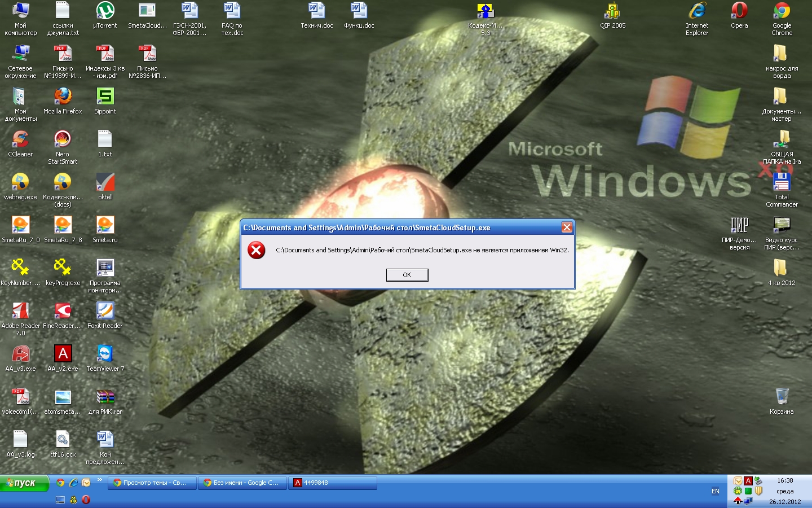Select the 4 кв 2012 folder

[782, 273]
